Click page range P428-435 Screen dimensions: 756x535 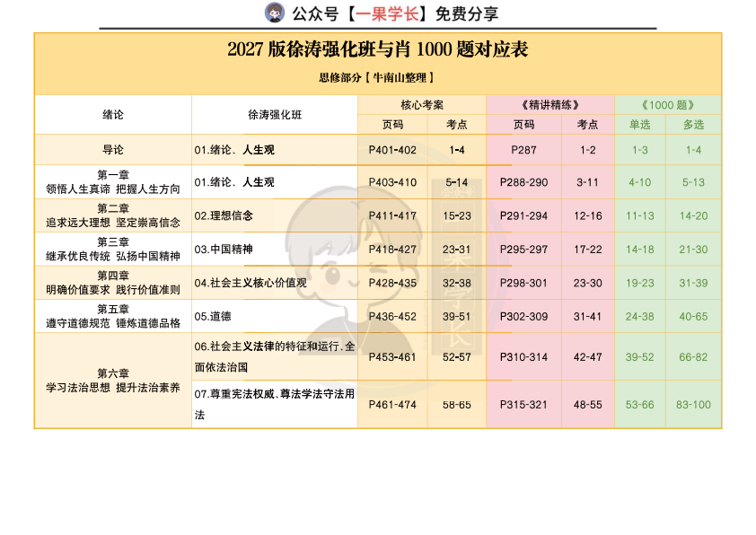(392, 283)
